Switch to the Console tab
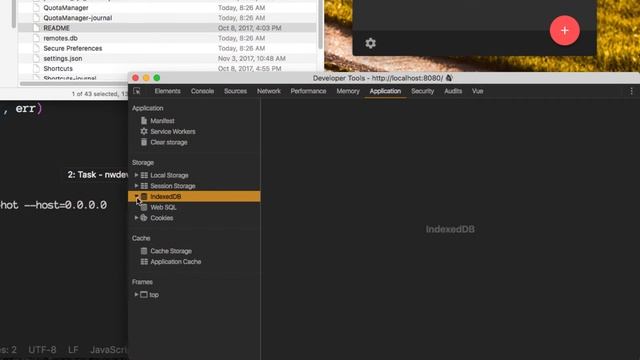640x360 pixels. tap(202, 91)
